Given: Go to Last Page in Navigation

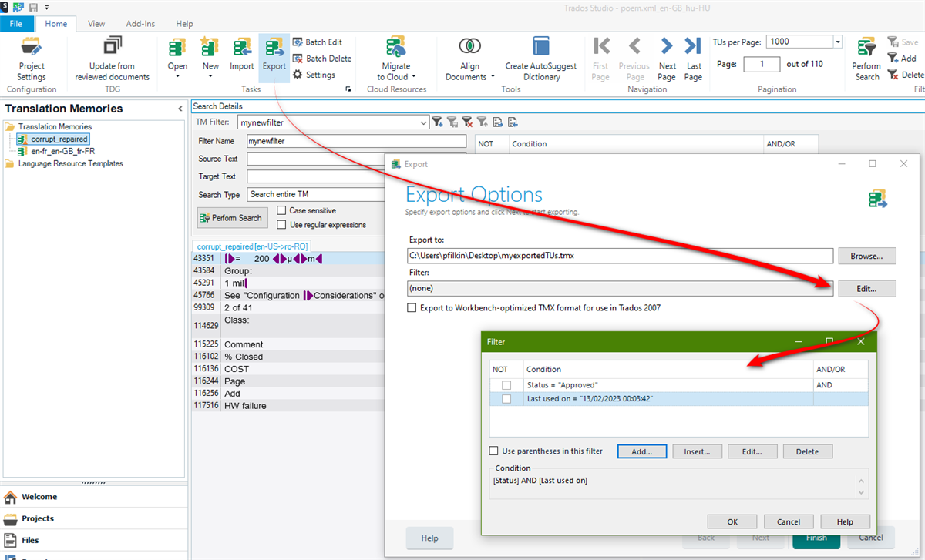Looking at the screenshot, I should (694, 59).
